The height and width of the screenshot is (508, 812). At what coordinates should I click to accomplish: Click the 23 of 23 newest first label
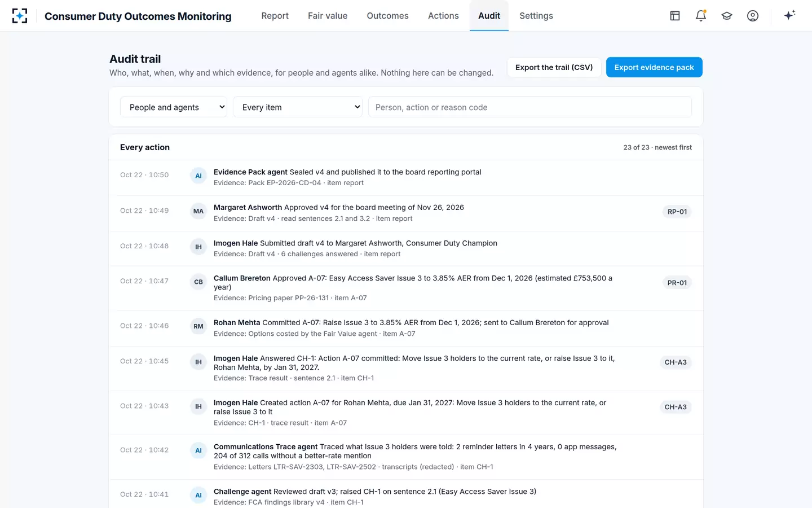(x=657, y=147)
